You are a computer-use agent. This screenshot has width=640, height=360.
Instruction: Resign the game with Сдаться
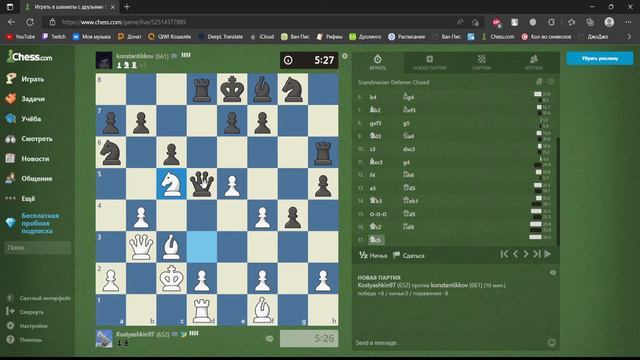tap(409, 256)
